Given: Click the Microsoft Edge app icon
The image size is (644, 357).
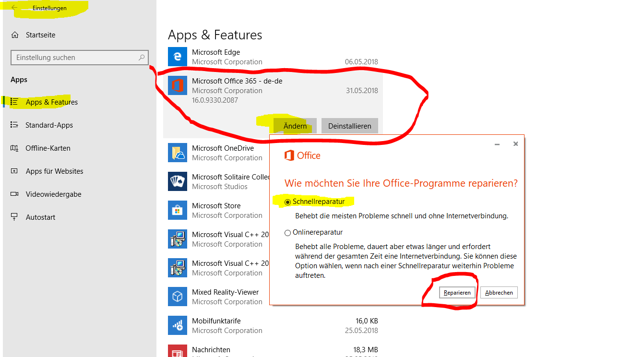Looking at the screenshot, I should (x=178, y=57).
